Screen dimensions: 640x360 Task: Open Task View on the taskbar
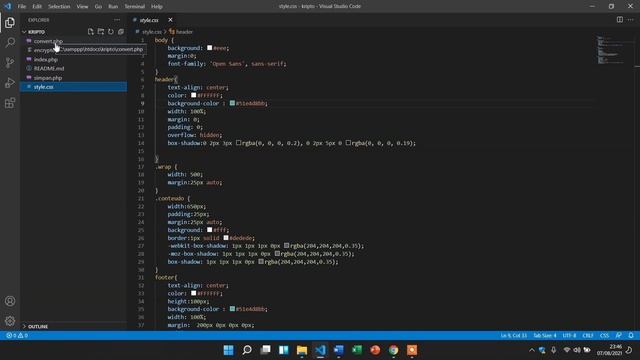point(265,350)
